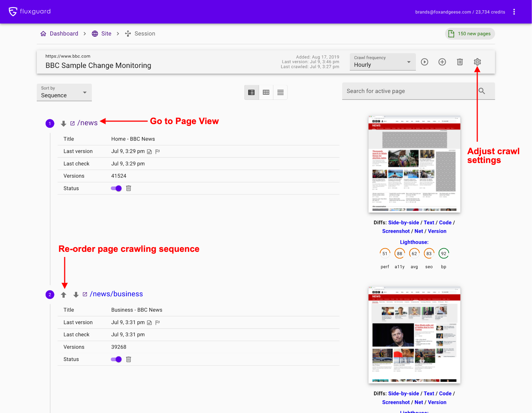Open Side-by-side diff for /news/business
This screenshot has height=413, width=532.
click(403, 394)
